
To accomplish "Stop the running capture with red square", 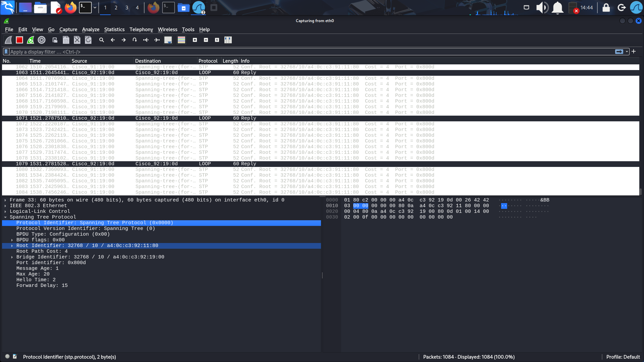I will 19,40.
